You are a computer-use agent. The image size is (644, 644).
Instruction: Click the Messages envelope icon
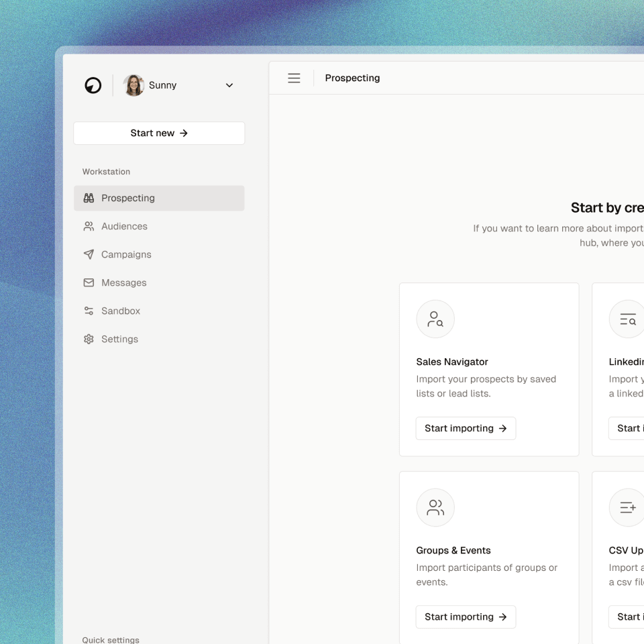point(89,282)
